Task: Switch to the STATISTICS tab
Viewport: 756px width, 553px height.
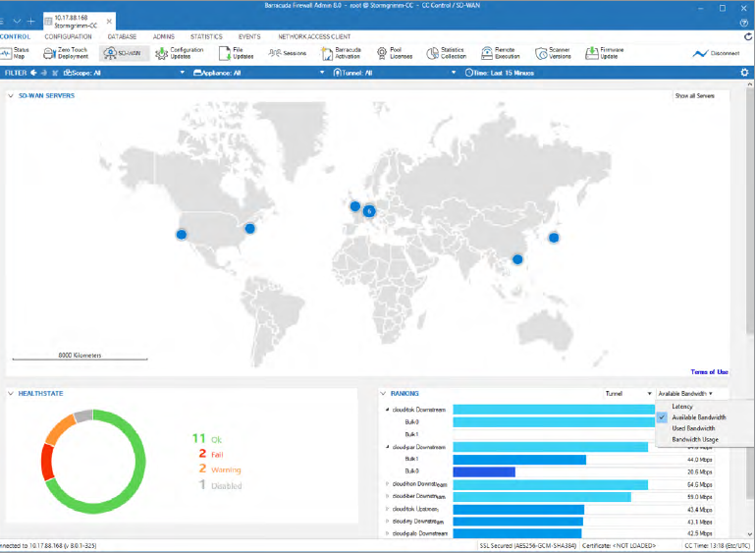Action: [x=206, y=36]
